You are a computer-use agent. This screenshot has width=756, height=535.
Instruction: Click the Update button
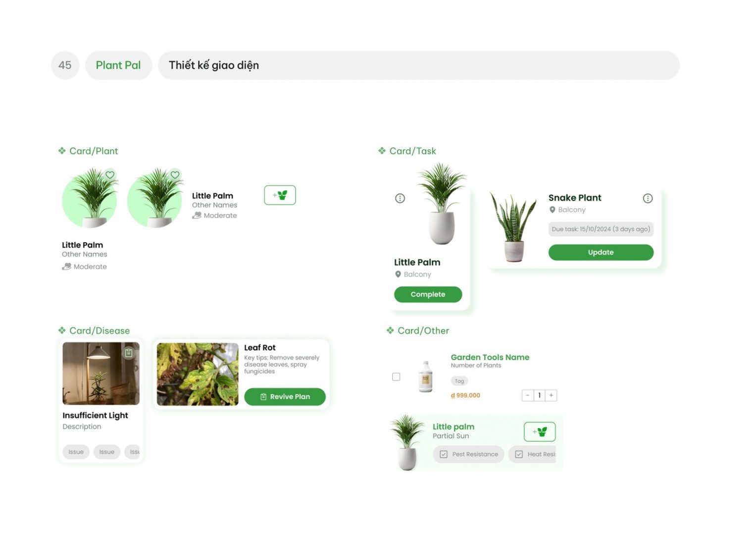pyautogui.click(x=601, y=253)
